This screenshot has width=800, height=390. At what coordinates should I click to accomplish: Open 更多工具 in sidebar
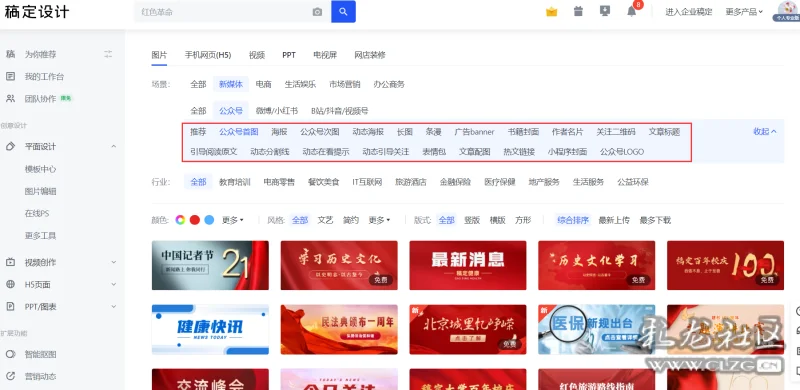coord(40,236)
